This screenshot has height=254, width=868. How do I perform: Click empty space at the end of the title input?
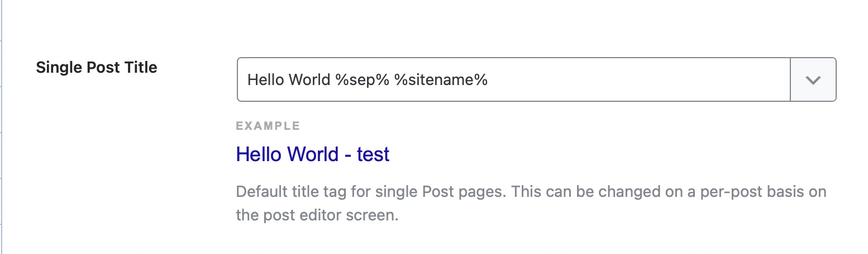click(642, 79)
